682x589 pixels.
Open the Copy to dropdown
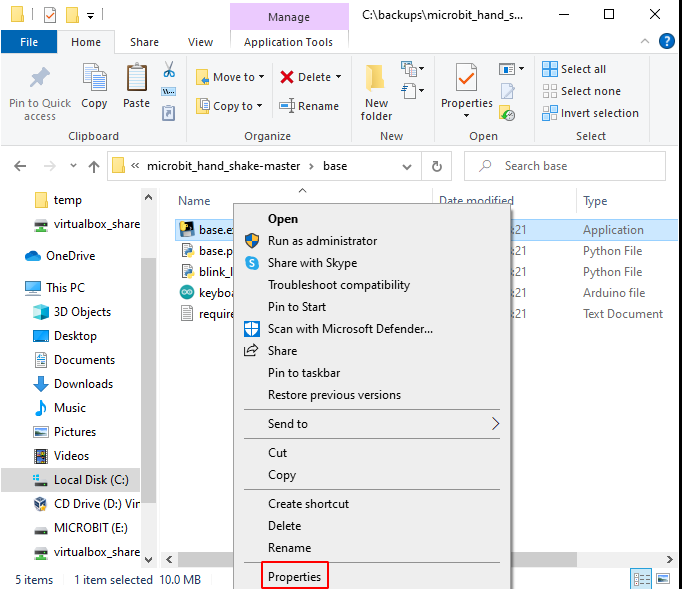(231, 106)
